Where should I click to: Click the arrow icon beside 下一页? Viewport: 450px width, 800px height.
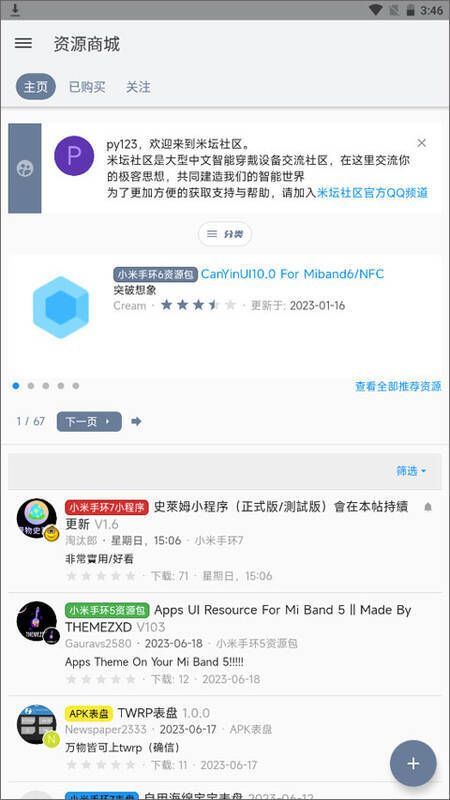tap(136, 421)
